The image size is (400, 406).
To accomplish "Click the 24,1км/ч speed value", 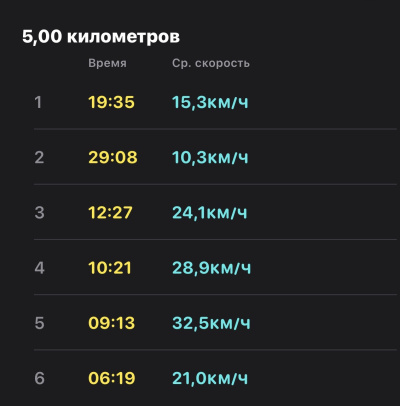I will [210, 213].
